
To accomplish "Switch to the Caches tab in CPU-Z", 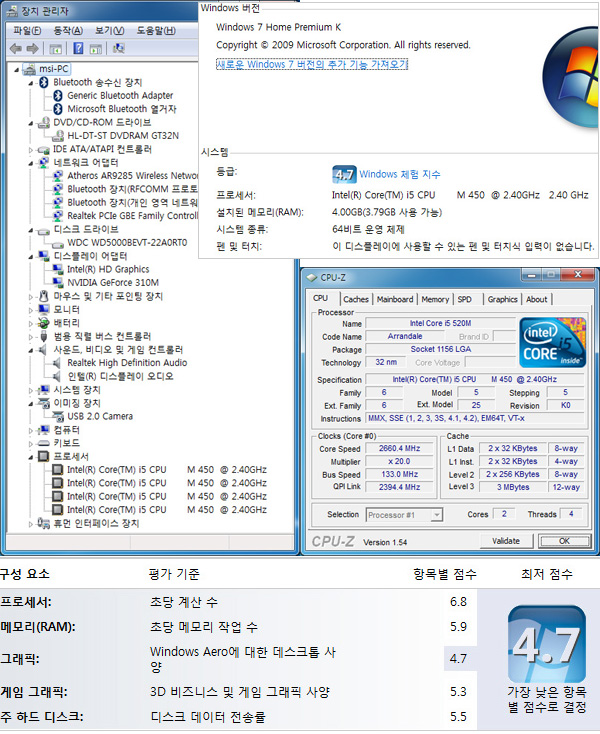I will pyautogui.click(x=356, y=299).
